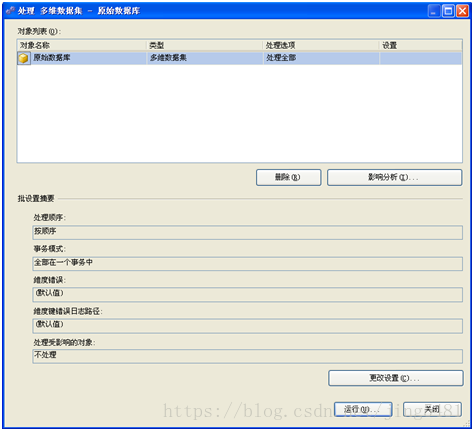Screen dimensions: 474x431
Task: Click the 处理选项 column header
Action: [x=321, y=45]
